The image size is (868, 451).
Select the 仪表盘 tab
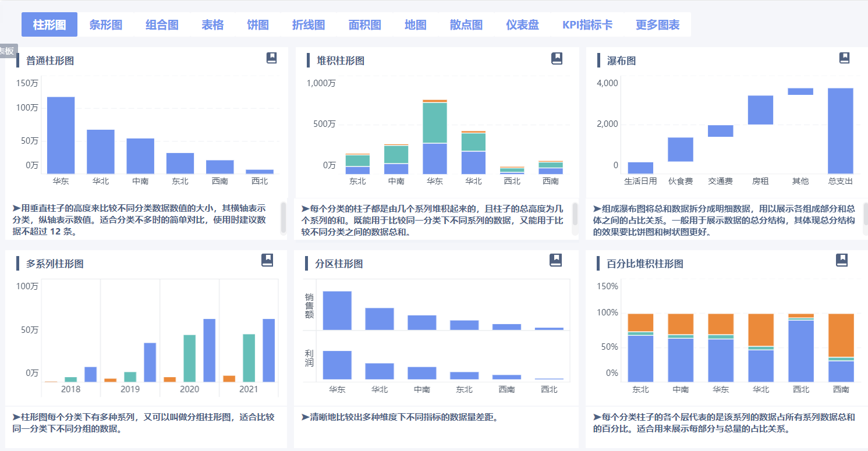click(x=522, y=25)
